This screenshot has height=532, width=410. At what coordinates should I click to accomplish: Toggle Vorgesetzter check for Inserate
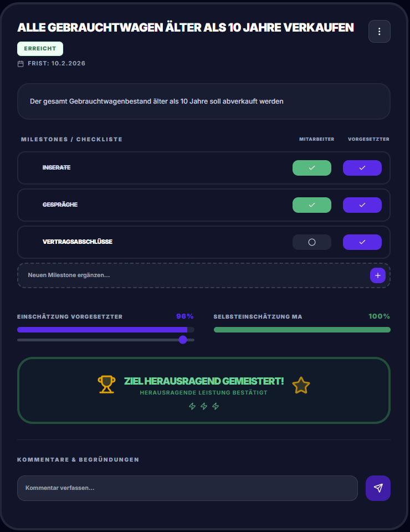click(362, 168)
